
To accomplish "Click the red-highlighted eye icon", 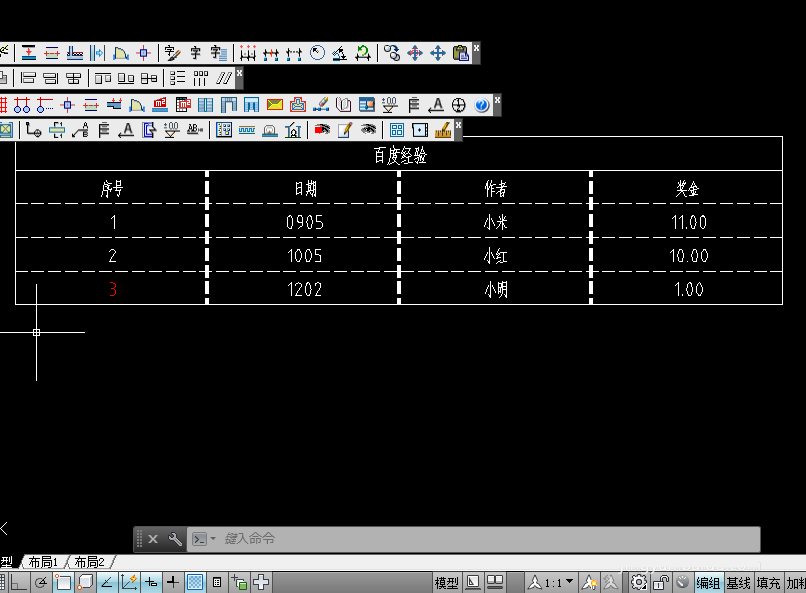I will pyautogui.click(x=322, y=130).
